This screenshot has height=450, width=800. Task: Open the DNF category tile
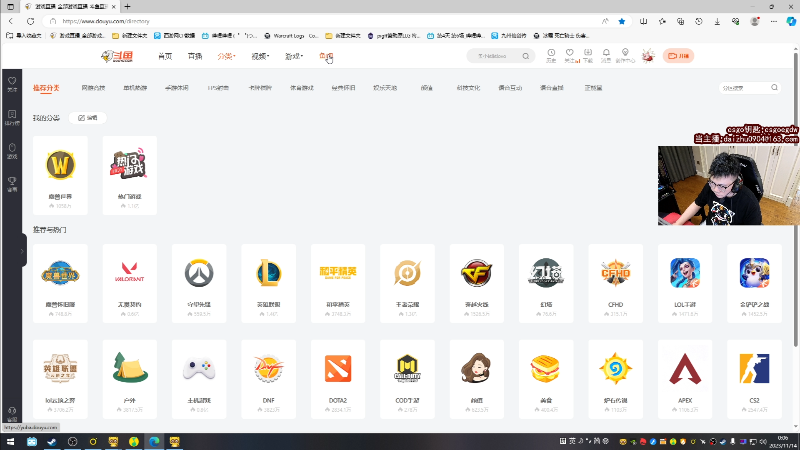(x=268, y=379)
